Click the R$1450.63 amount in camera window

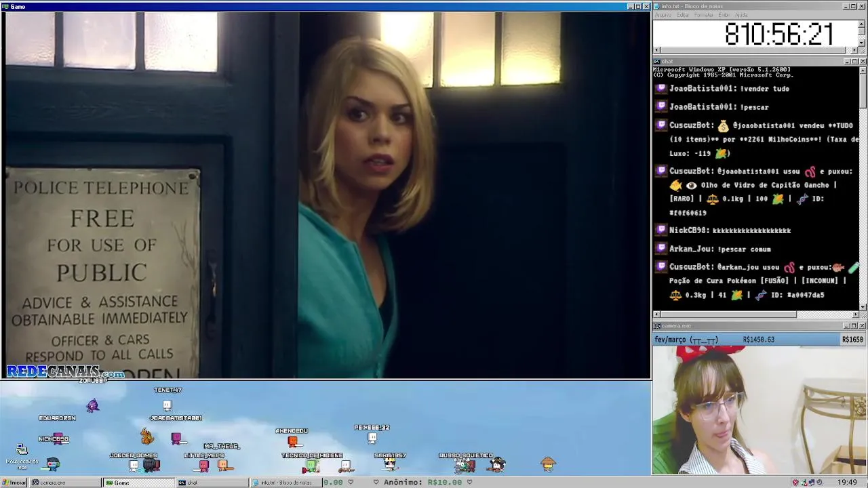click(758, 340)
